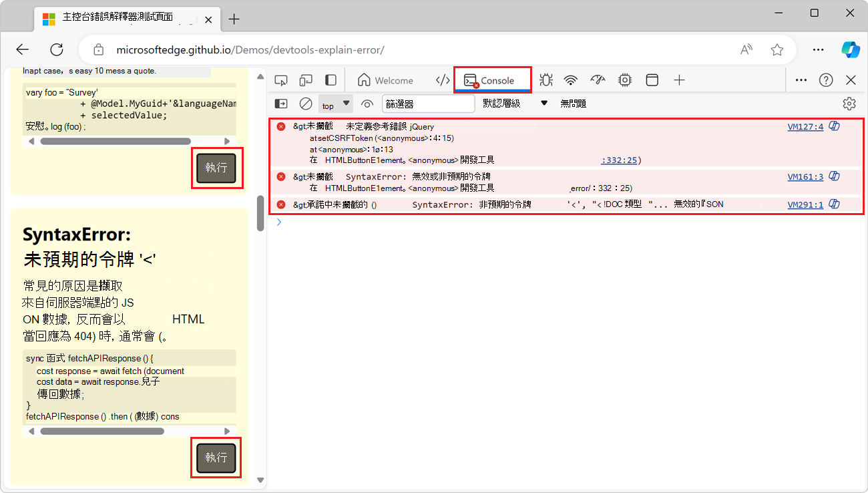This screenshot has width=868, height=493.
Task: Create a live expression with eye icon
Action: coord(367,104)
